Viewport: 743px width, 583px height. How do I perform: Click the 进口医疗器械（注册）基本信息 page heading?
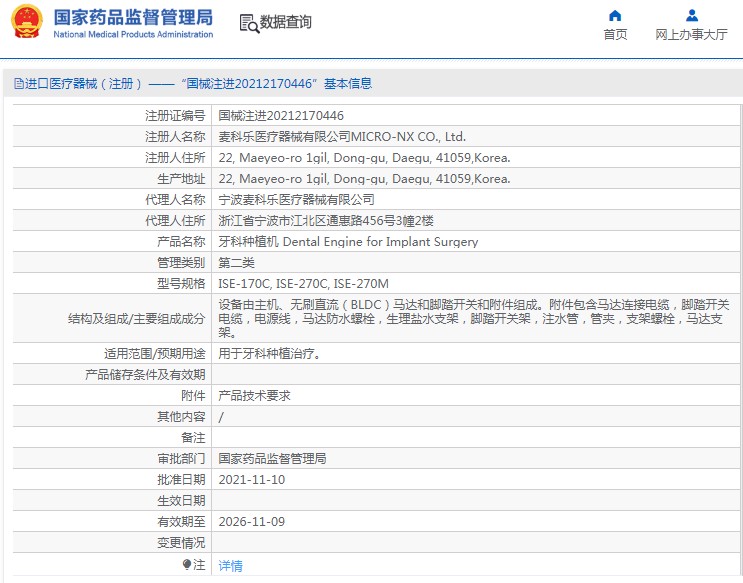pos(198,84)
